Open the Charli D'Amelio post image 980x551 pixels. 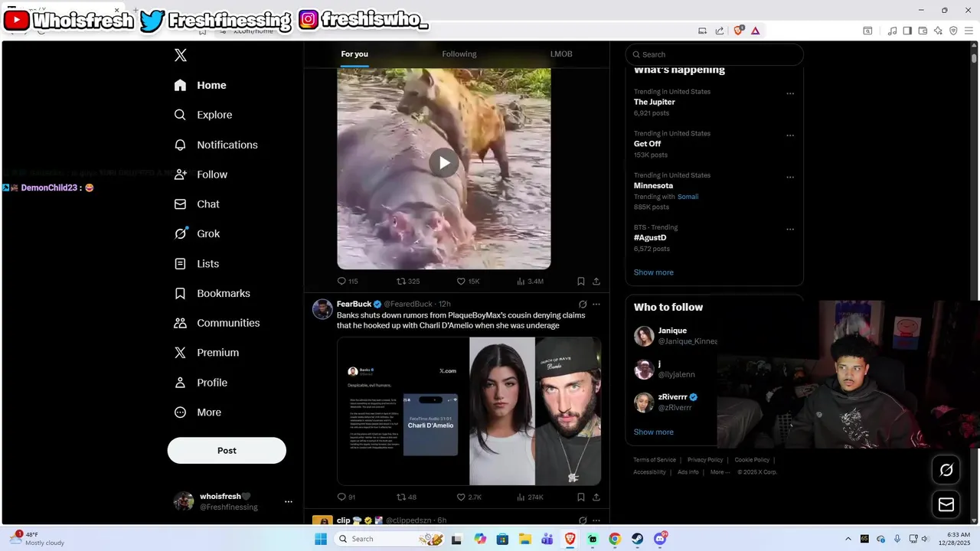469,411
